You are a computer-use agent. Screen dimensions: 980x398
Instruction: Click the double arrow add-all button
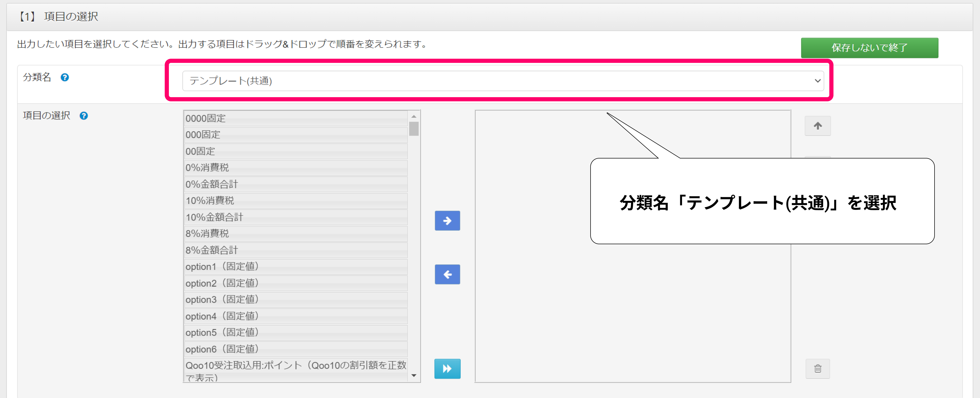tap(447, 368)
